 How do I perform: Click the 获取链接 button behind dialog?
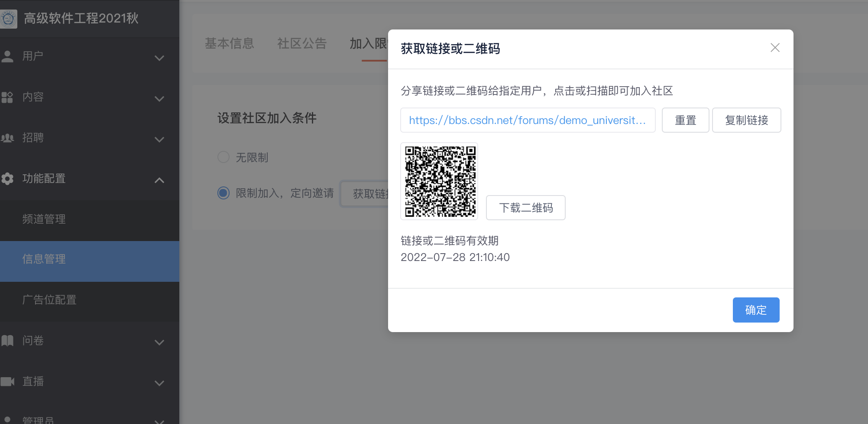coord(365,193)
